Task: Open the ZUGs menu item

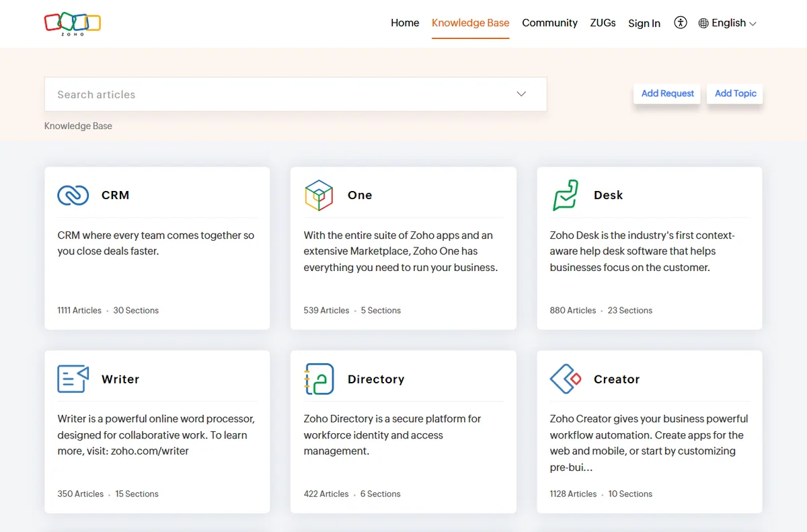Action: (x=603, y=23)
